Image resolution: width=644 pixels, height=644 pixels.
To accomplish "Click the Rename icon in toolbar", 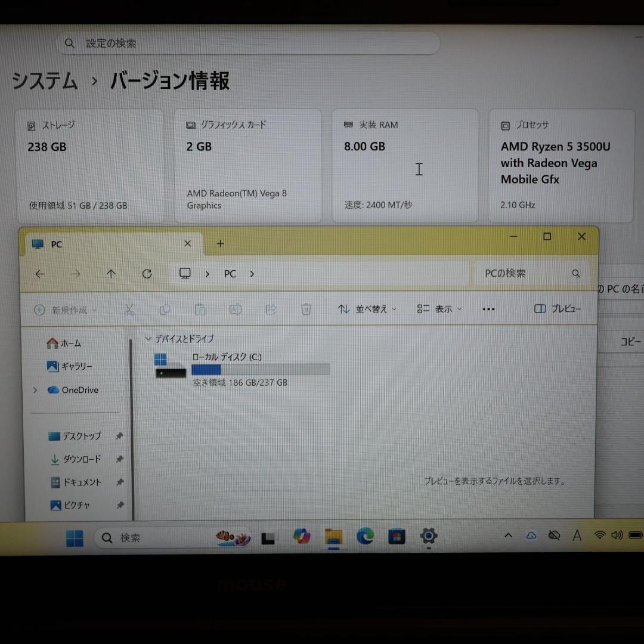I will [x=236, y=309].
